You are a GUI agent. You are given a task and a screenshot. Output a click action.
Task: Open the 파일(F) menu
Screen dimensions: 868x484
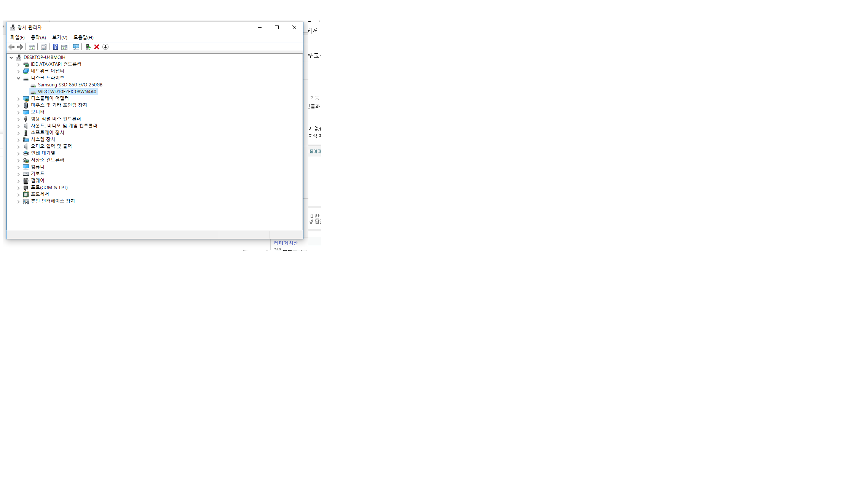17,37
